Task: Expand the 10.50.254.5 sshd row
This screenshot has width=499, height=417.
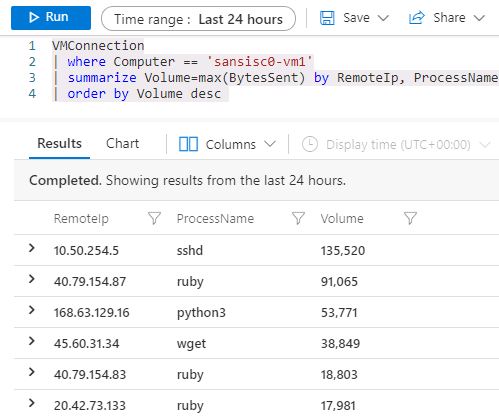Action: pyautogui.click(x=32, y=248)
